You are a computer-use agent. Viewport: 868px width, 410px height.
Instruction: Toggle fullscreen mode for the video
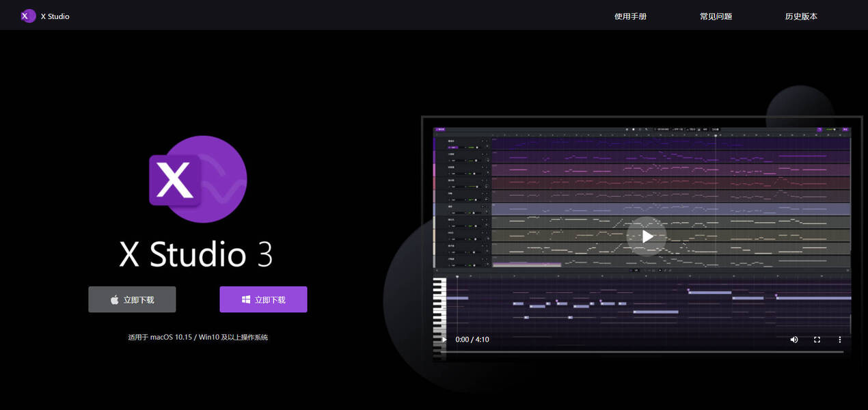pos(817,340)
